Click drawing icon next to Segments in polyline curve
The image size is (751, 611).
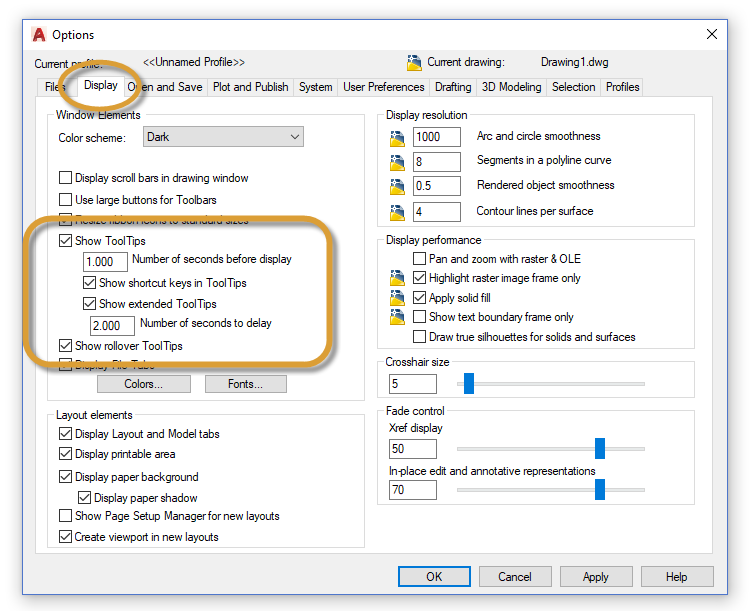tap(397, 162)
